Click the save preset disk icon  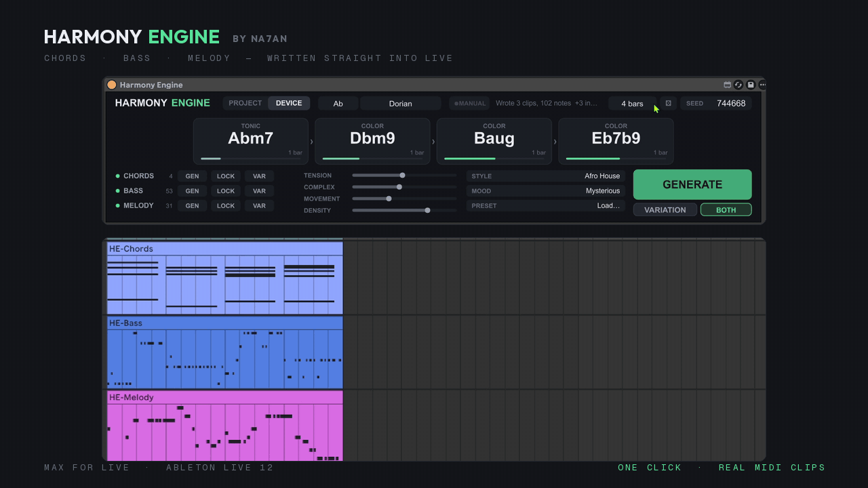(751, 85)
